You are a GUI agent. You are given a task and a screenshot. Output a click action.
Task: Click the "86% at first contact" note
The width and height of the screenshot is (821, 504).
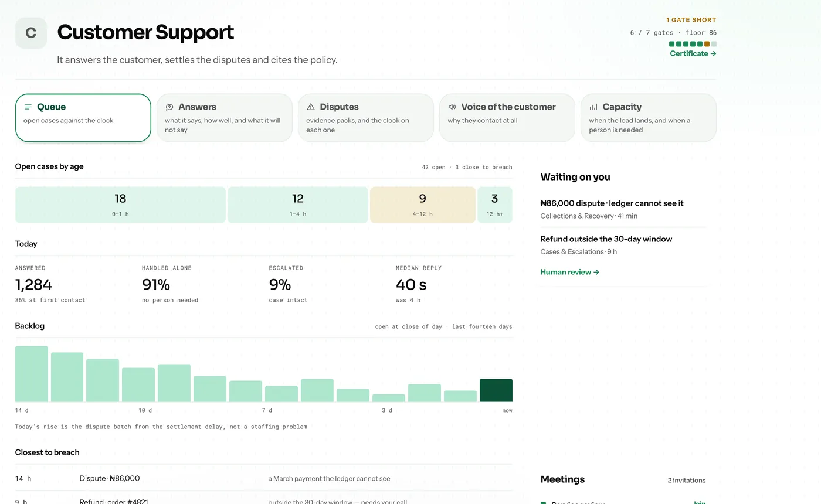tap(50, 300)
